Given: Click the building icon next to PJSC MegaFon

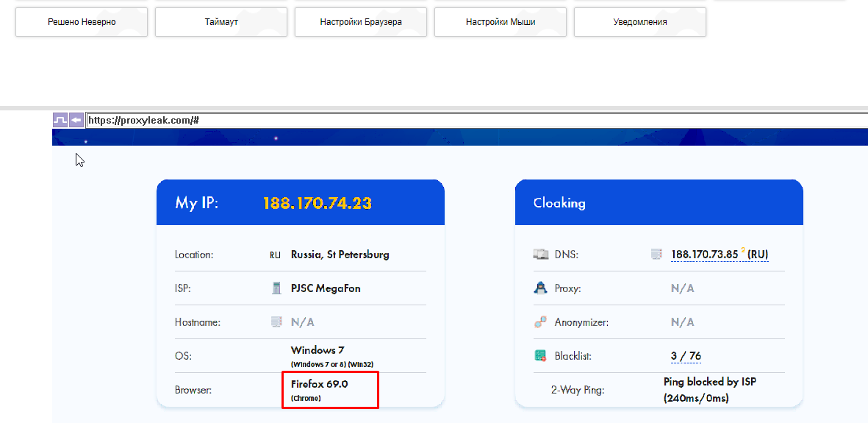Looking at the screenshot, I should pyautogui.click(x=276, y=288).
